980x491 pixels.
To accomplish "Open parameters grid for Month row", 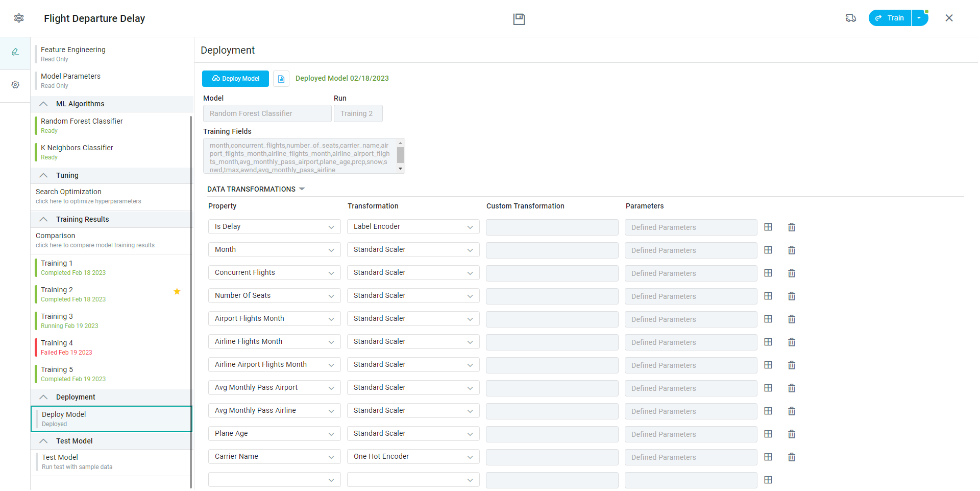I will [x=768, y=250].
